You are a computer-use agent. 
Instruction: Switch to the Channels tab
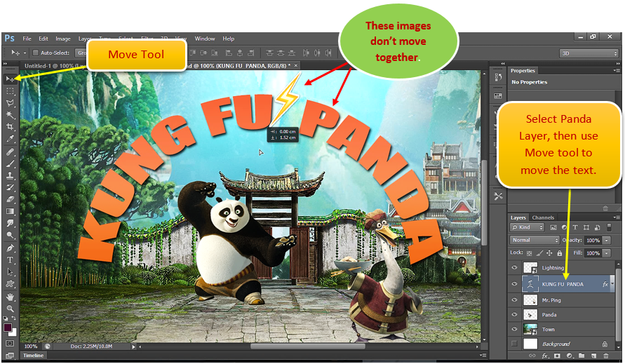tap(543, 217)
